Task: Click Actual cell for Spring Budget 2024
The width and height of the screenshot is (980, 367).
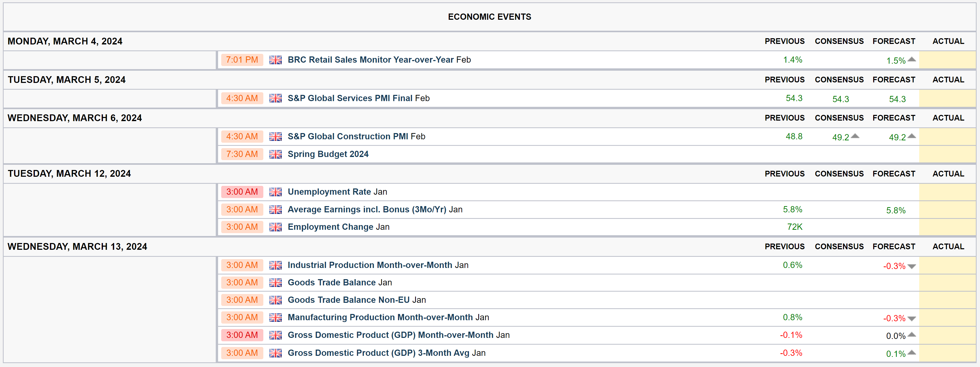Action: point(947,154)
